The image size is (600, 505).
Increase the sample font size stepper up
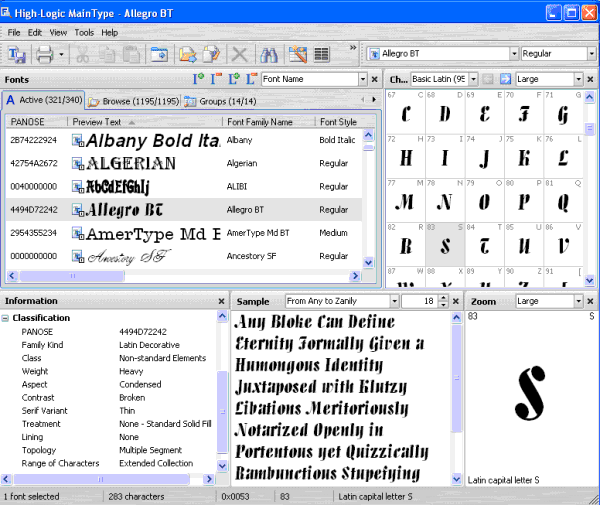click(443, 298)
